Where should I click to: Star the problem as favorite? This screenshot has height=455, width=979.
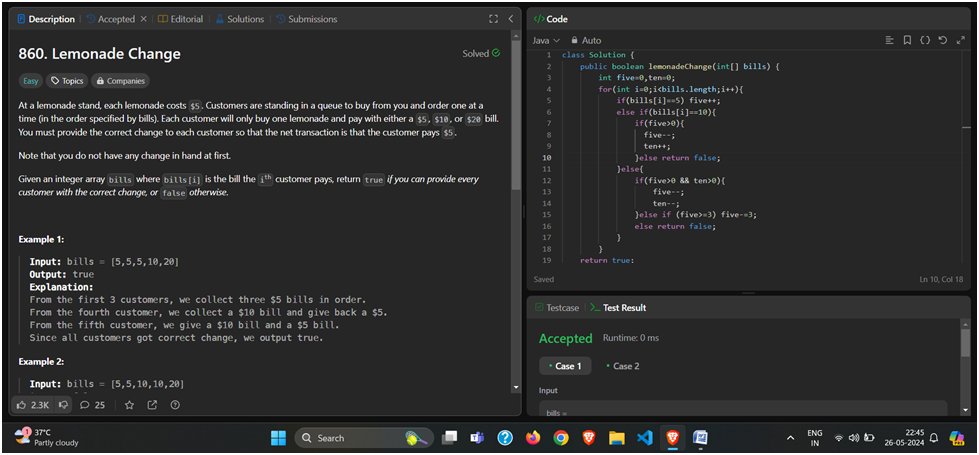129,405
